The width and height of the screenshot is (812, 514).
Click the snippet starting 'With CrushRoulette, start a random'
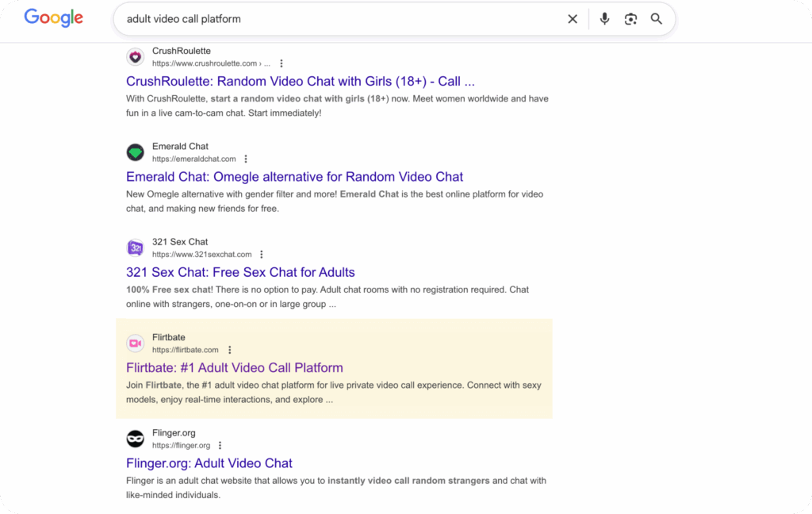click(x=337, y=105)
